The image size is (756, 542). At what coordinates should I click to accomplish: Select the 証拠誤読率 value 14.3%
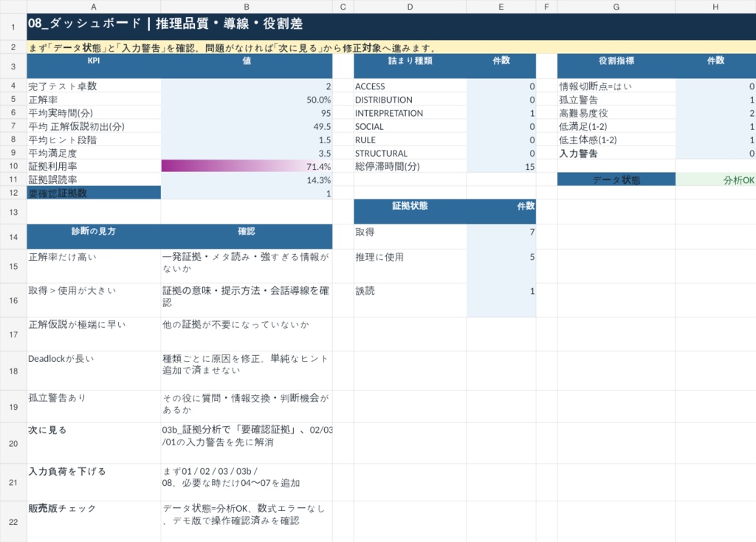[x=247, y=179]
